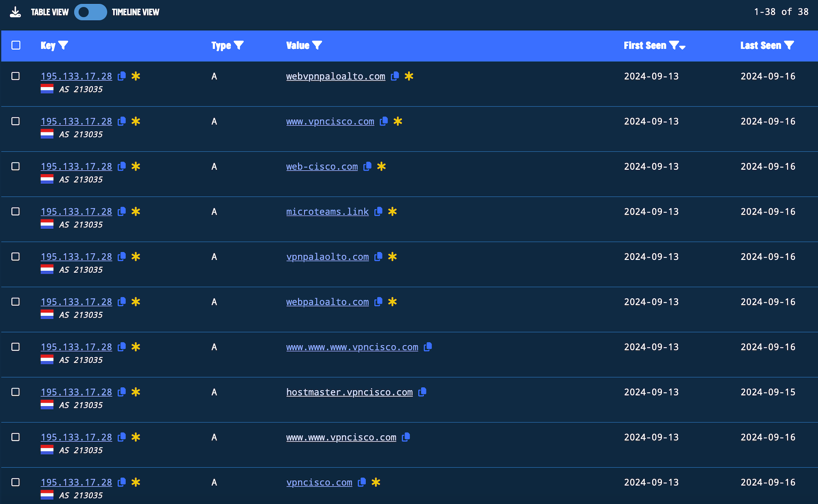Tick the select-all checkbox in the header

pos(16,45)
